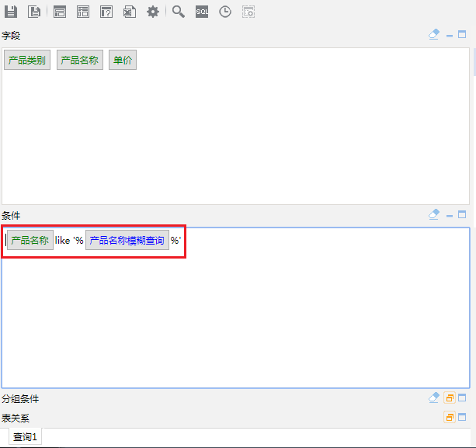Clear the 分组条件 panel with eraser icon
Screen dimensions: 476x448
tap(434, 398)
